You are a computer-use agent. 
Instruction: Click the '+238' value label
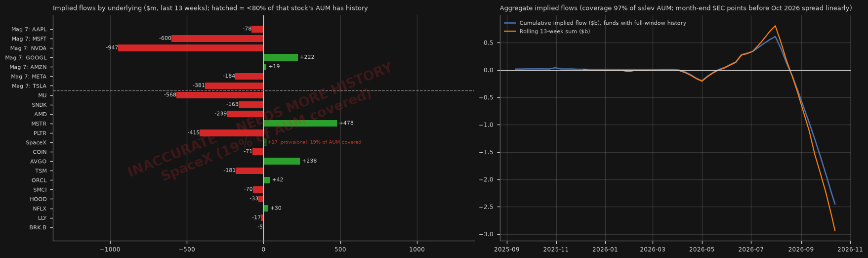(x=309, y=161)
